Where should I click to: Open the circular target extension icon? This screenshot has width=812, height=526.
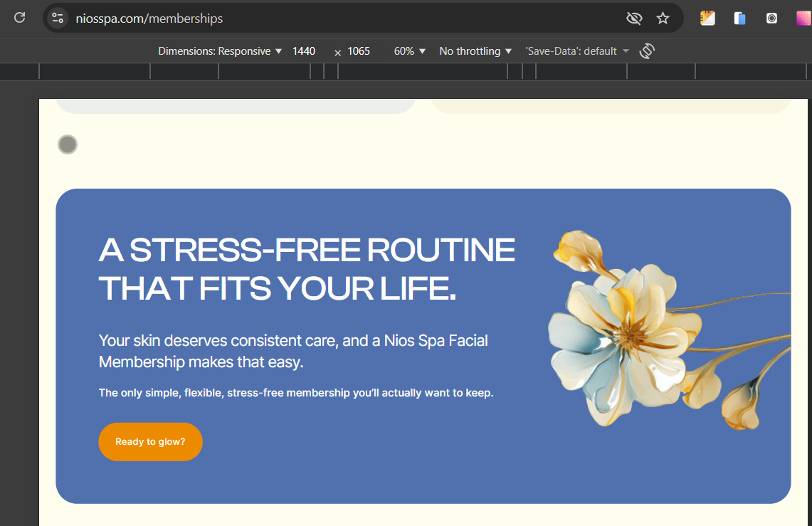[x=771, y=18]
